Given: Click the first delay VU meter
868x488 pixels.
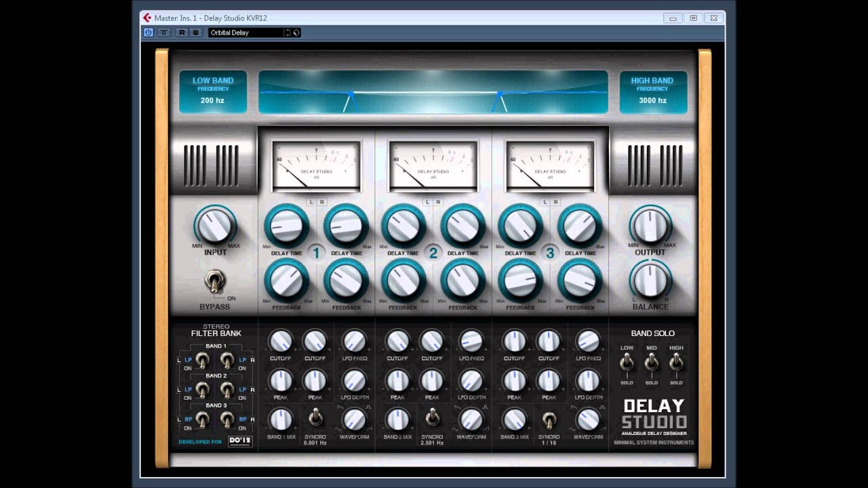Looking at the screenshot, I should [x=316, y=166].
